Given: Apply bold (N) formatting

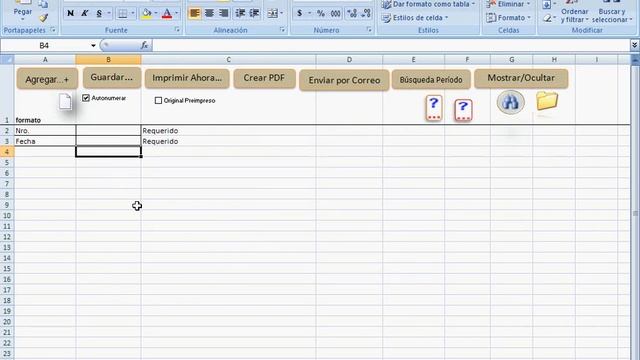Looking at the screenshot, I should coord(70,13).
